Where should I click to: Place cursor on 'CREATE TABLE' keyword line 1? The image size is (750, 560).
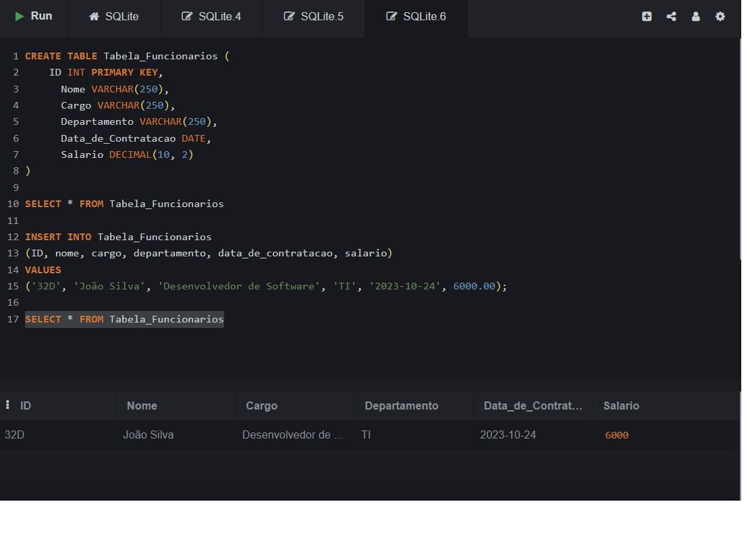click(61, 56)
